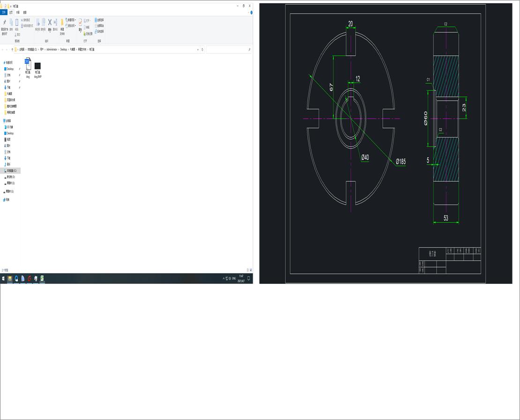Click the Back navigation arrow
This screenshot has height=420, width=520.
3,50
